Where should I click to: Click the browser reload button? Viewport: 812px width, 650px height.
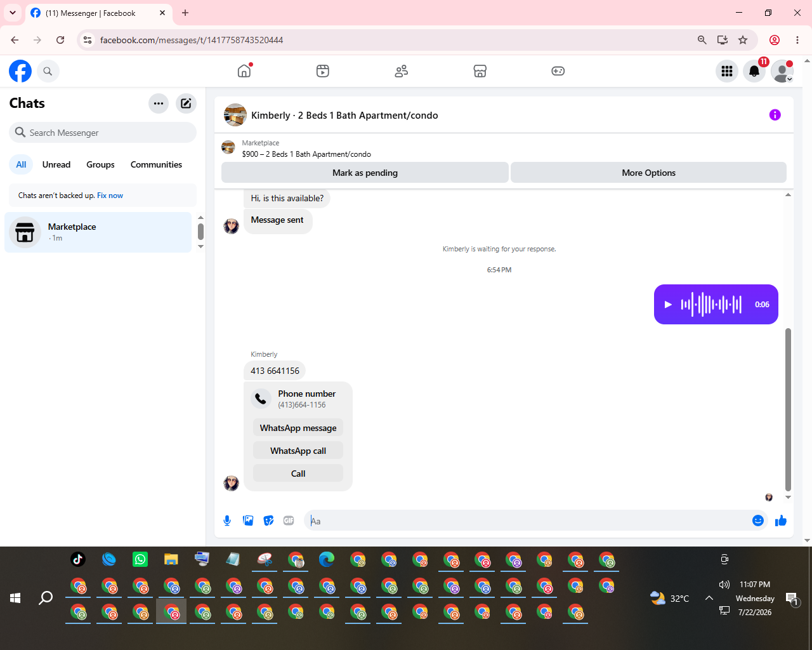(60, 40)
